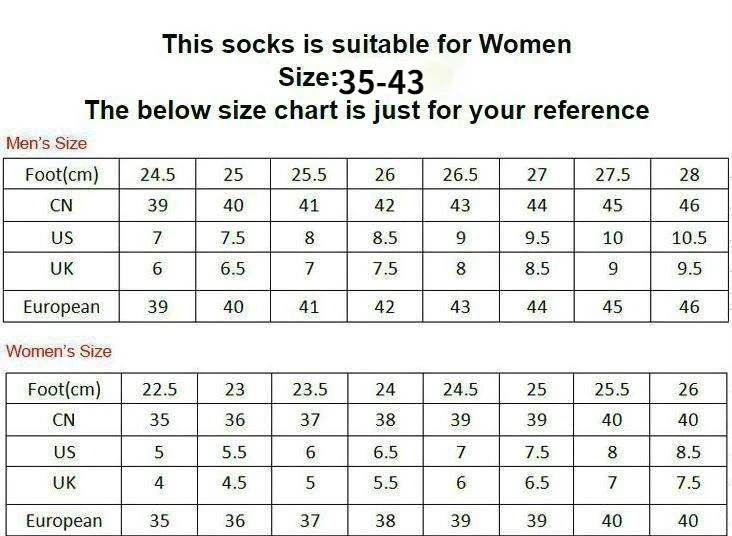Click the women's 22.5 cm foot cell
The image size is (732, 536).
[x=159, y=389]
